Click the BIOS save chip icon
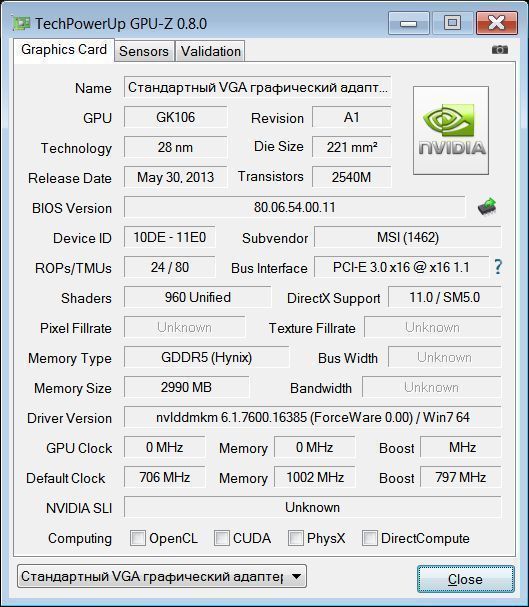Image resolution: width=529 pixels, height=607 pixels. click(487, 207)
